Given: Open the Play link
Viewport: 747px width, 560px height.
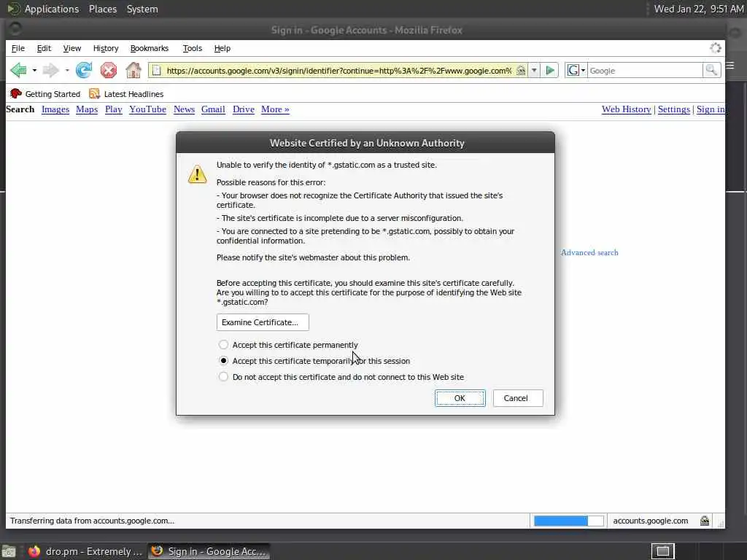Looking at the screenshot, I should [x=113, y=109].
